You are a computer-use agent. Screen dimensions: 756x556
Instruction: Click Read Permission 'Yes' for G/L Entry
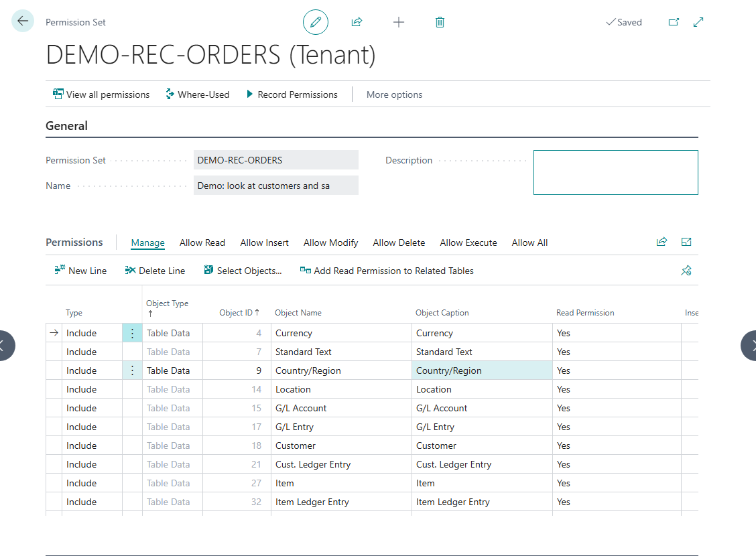click(x=617, y=427)
